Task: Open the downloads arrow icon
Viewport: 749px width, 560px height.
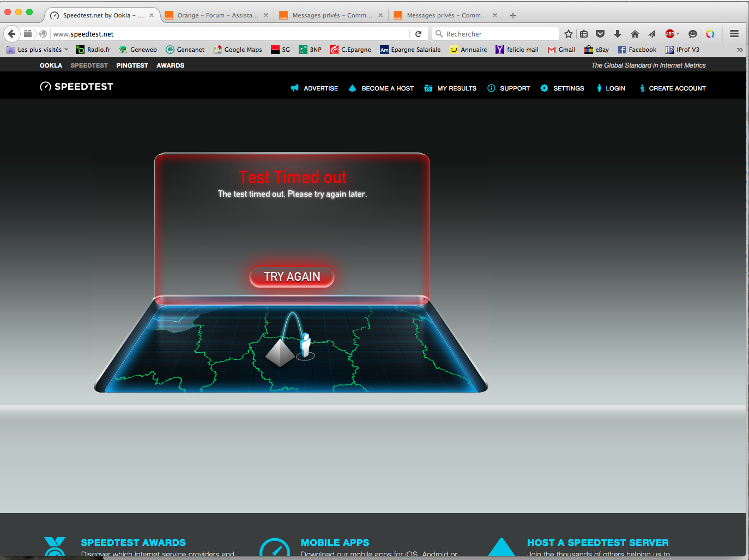Action: 618,34
